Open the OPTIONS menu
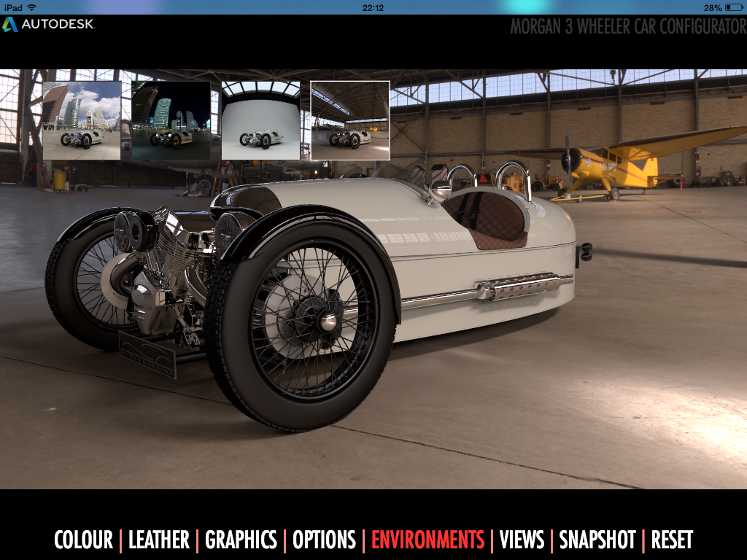 (x=324, y=540)
